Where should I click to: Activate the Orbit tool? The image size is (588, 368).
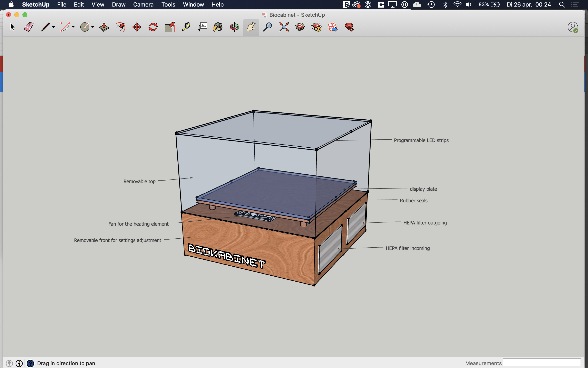tap(235, 27)
